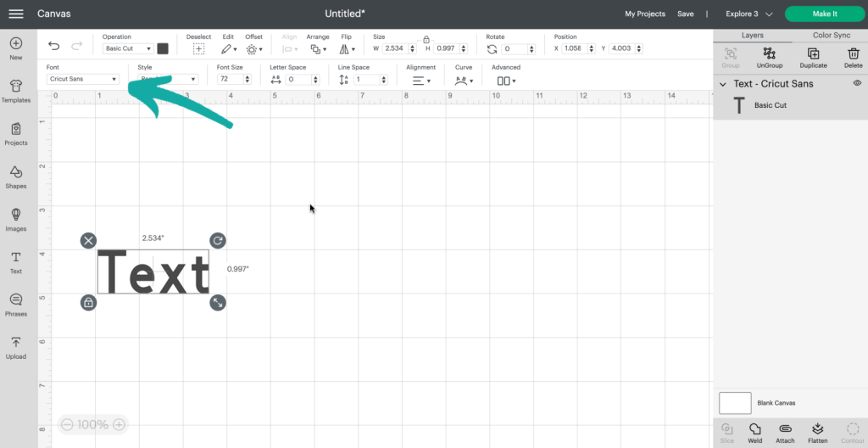The image size is (868, 448).
Task: Click the Make It button
Action: coord(825,14)
